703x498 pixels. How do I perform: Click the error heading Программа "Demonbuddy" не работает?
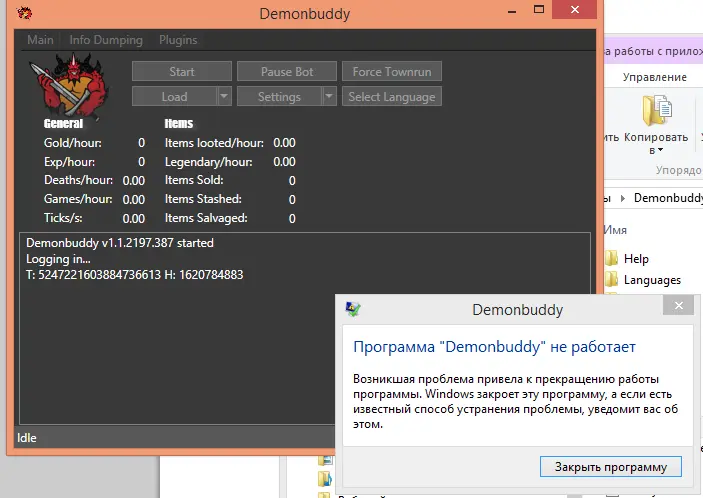tap(495, 347)
